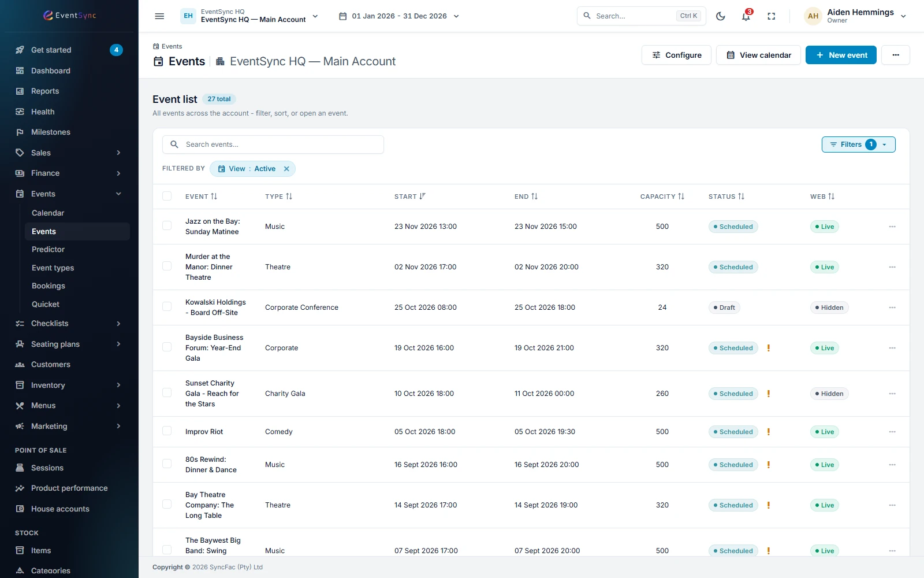Image resolution: width=924 pixels, height=578 pixels.
Task: Sort by Status column
Action: 726,197
